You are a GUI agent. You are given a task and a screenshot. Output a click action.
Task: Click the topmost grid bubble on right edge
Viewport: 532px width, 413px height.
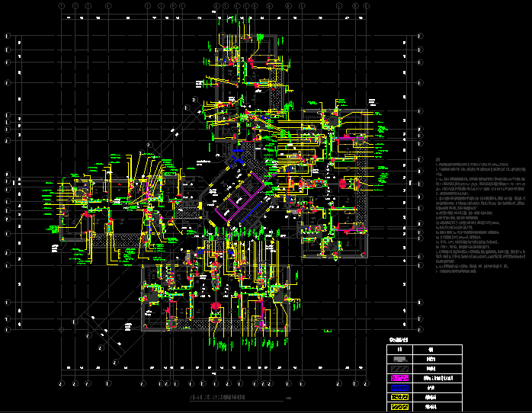(x=421, y=35)
